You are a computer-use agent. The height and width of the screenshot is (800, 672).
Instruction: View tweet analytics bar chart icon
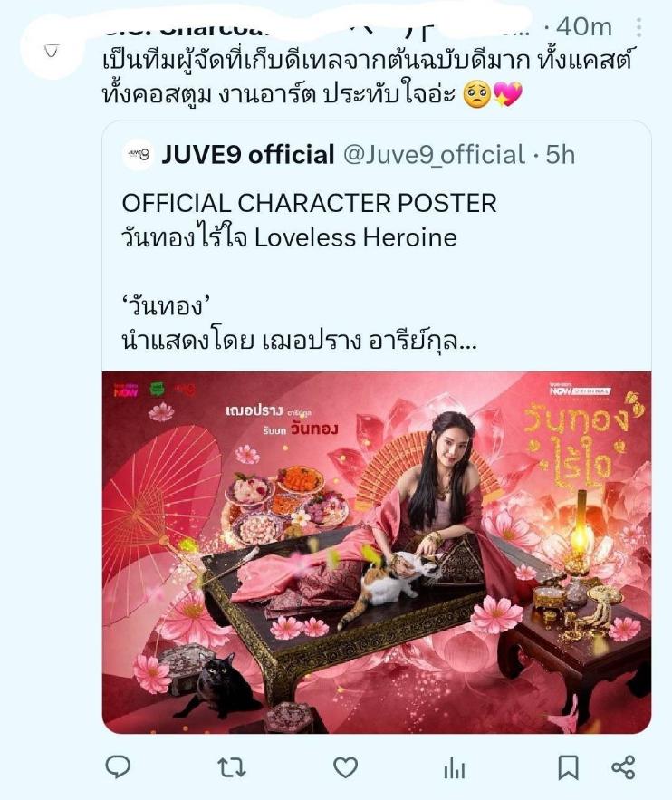(x=454, y=766)
